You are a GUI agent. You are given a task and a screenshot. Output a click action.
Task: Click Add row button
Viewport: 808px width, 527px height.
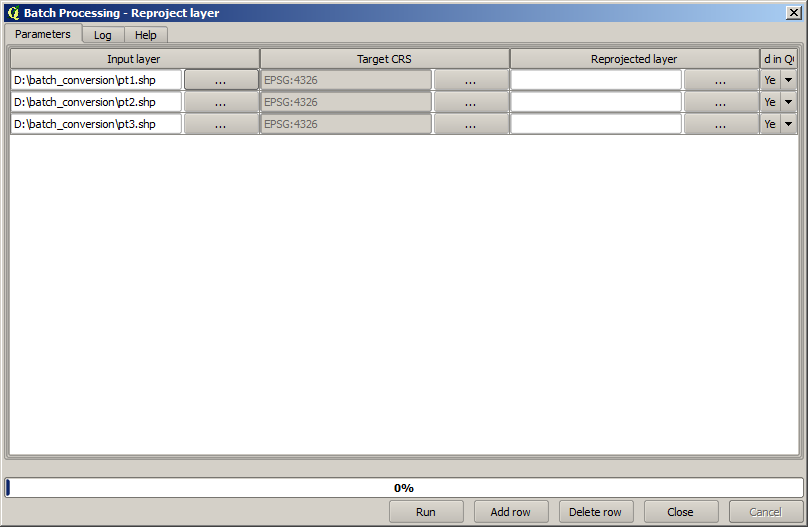point(510,512)
